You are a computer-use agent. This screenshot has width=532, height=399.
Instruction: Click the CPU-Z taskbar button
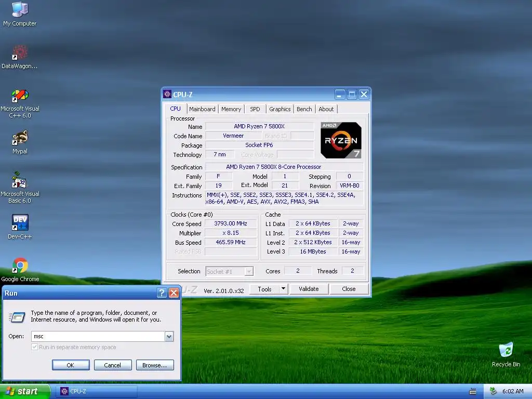click(97, 391)
